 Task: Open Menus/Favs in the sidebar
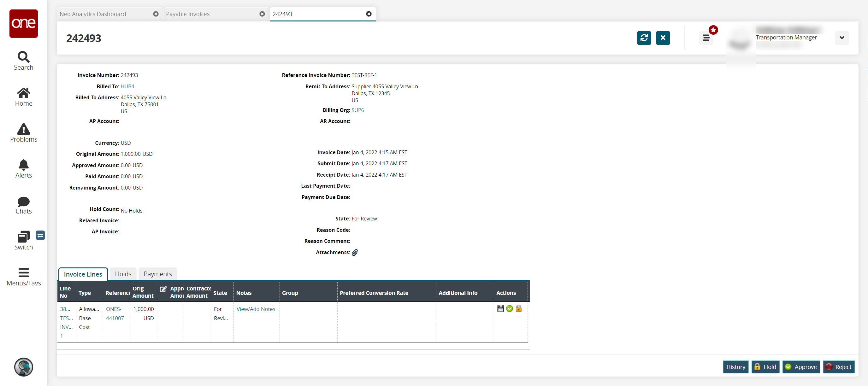click(x=24, y=277)
